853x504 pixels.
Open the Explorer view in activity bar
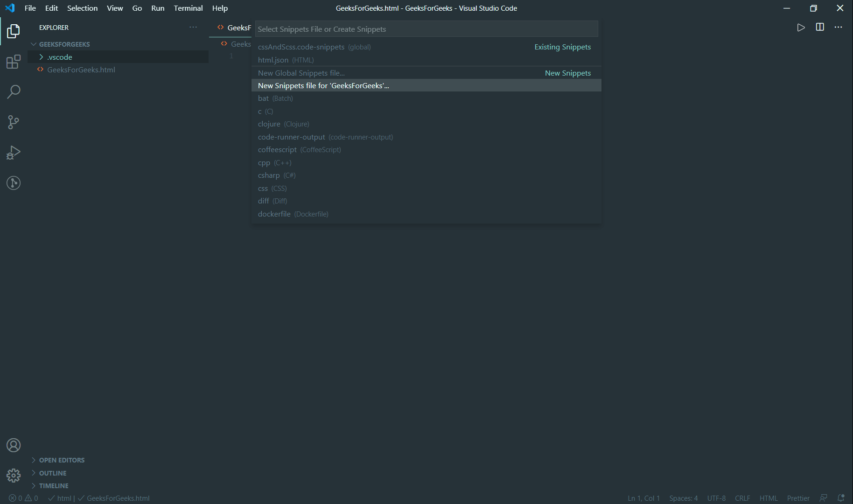14,31
